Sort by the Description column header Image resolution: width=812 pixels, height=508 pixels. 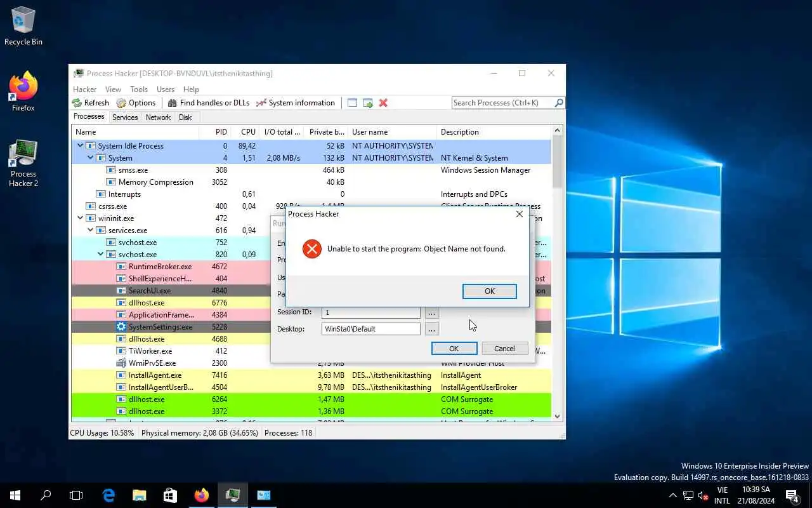click(x=493, y=132)
